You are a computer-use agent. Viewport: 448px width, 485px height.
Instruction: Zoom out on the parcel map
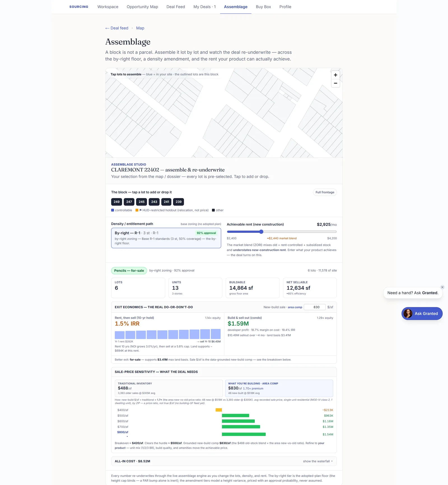click(x=335, y=83)
